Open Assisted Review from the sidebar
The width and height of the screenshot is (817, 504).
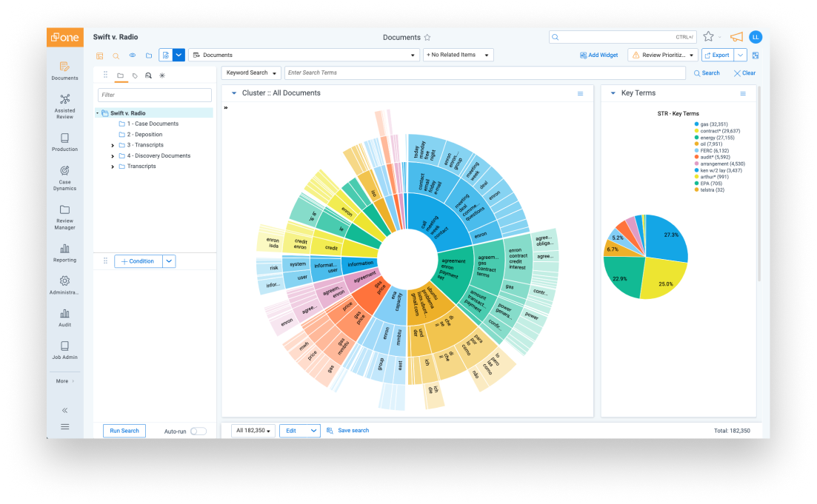[x=64, y=106]
